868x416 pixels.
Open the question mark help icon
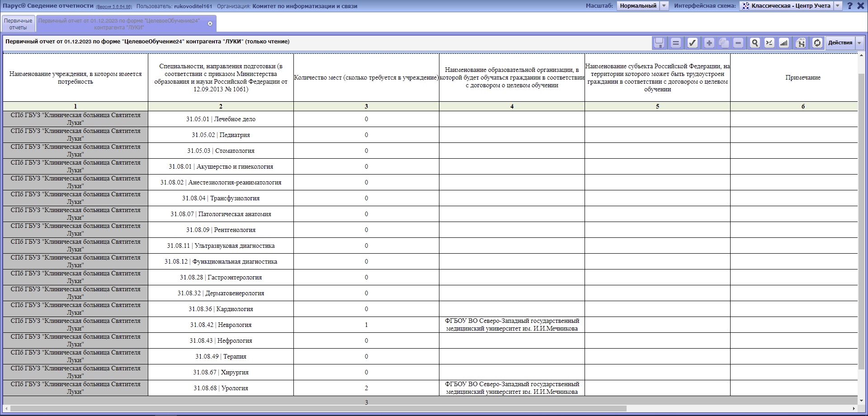tap(850, 6)
